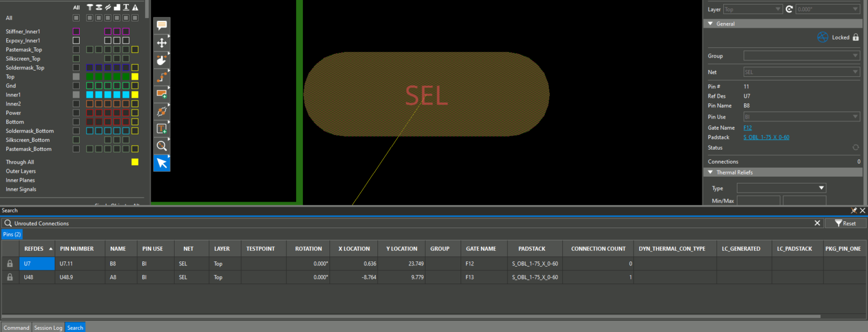Image resolution: width=868 pixels, height=332 pixels.
Task: Choose the Add Shape tool
Action: coord(162,94)
